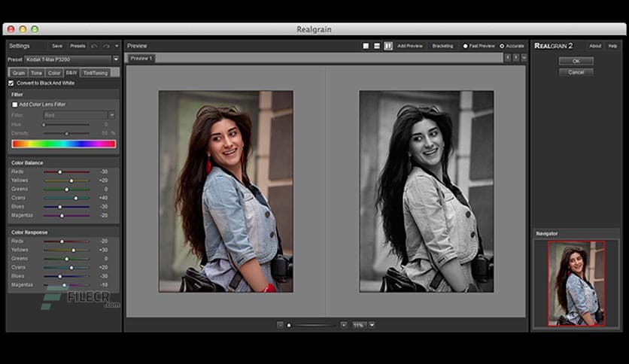Select the Accurate preview radio button

coord(502,46)
